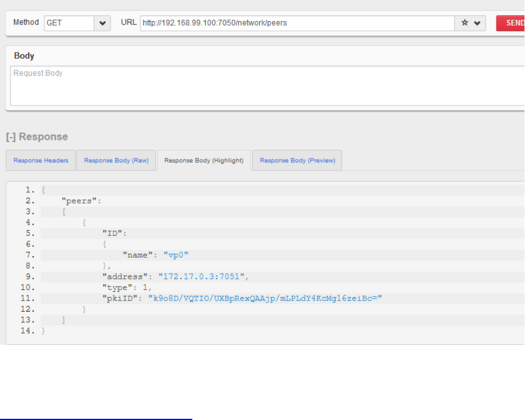Image resolution: width=525 pixels, height=420 pixels.
Task: Click the "pkiID" key on line 11
Action: (120, 298)
